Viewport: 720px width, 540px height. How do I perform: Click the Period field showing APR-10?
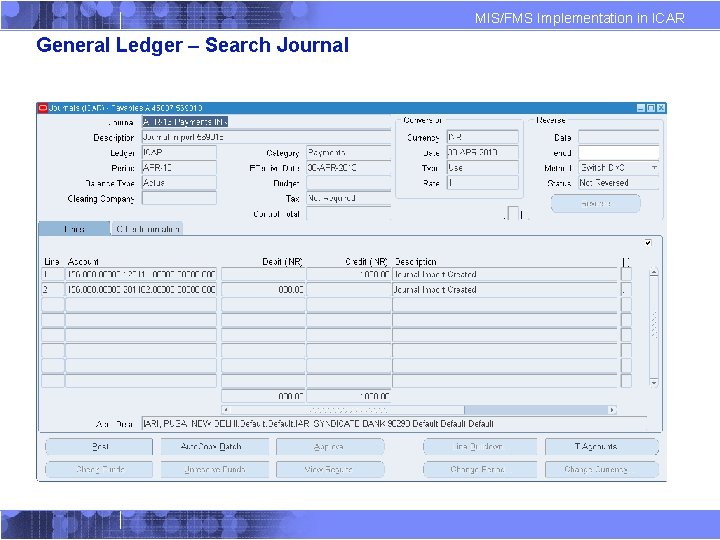click(x=179, y=168)
